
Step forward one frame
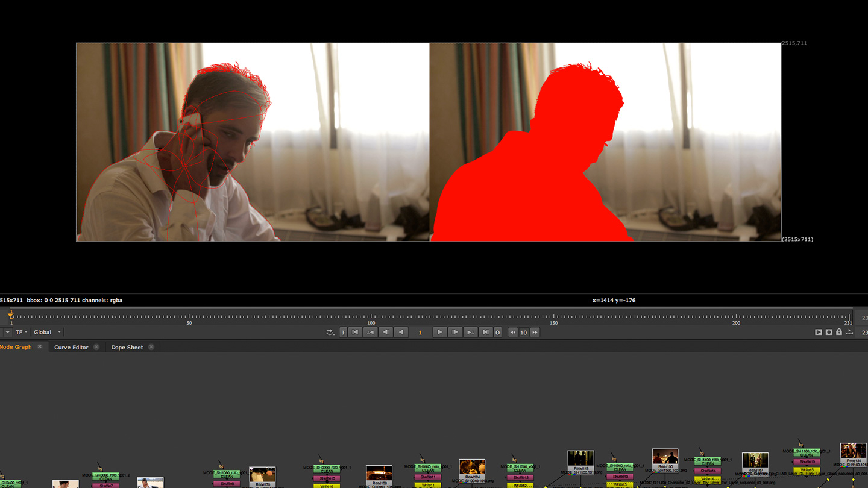pyautogui.click(x=454, y=332)
